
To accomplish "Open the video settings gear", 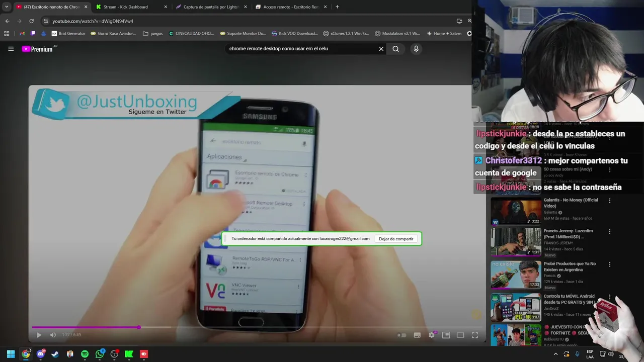I will tap(431, 335).
